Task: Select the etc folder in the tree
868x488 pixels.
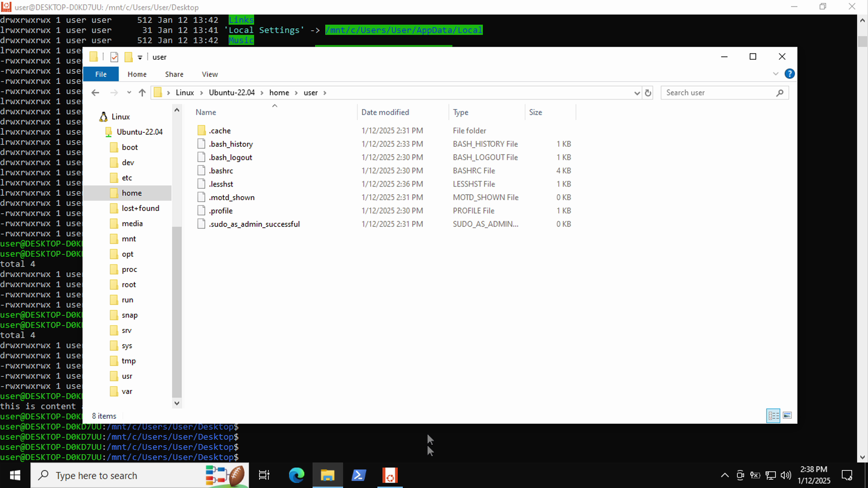Action: pos(127,178)
